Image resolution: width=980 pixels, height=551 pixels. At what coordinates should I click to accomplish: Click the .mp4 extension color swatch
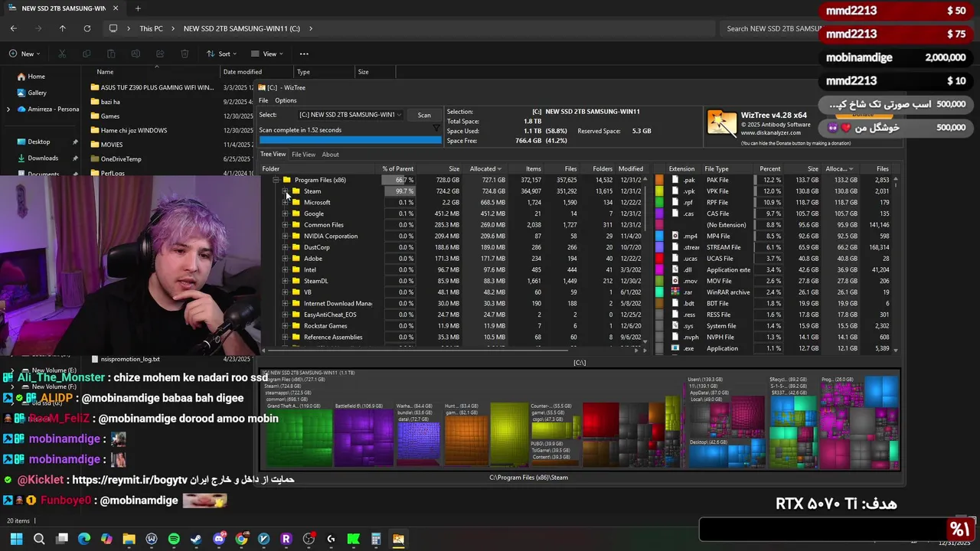point(659,236)
